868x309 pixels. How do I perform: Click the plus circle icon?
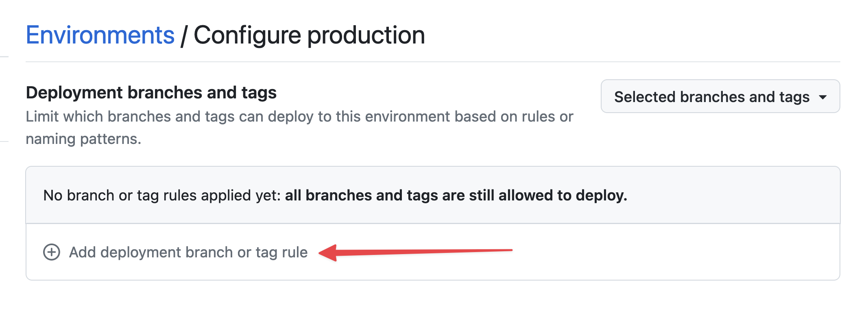point(52,252)
